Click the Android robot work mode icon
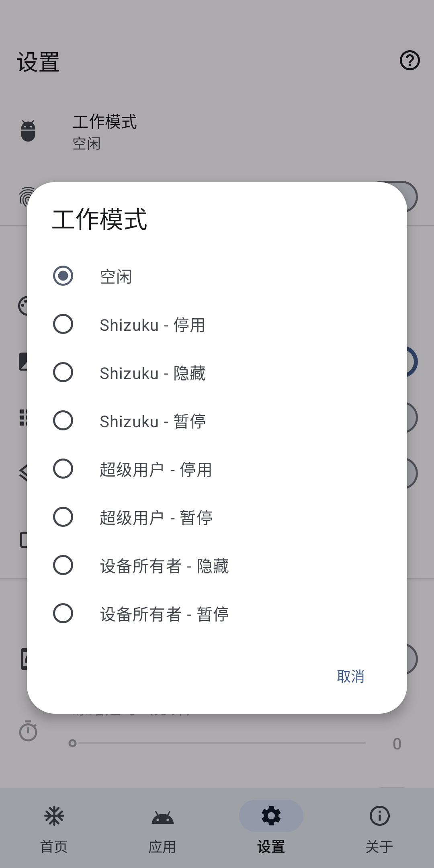The height and width of the screenshot is (868, 434). pos(28,131)
